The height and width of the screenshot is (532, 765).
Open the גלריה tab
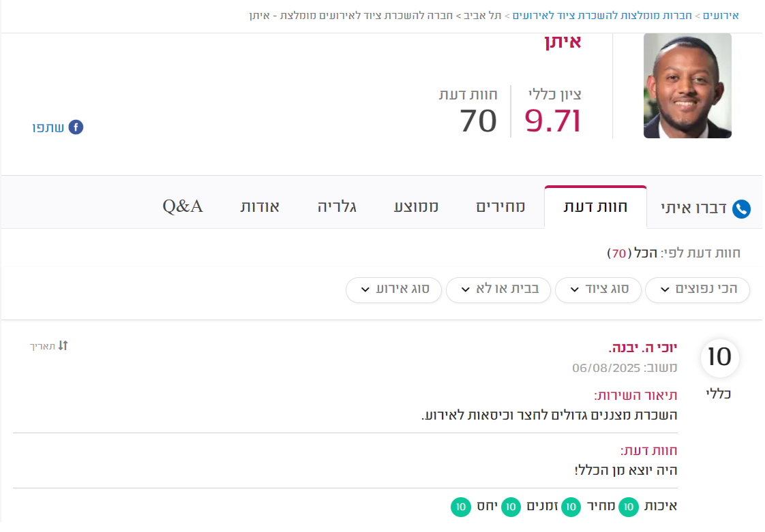[x=337, y=207]
